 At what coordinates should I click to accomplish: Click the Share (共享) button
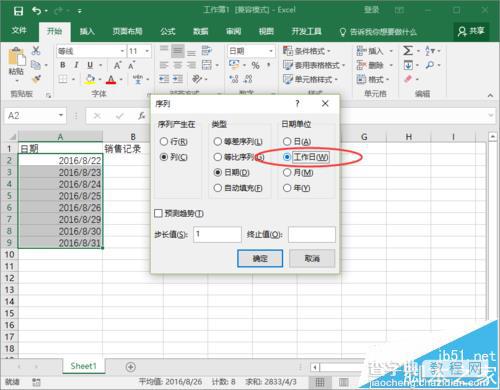[471, 31]
